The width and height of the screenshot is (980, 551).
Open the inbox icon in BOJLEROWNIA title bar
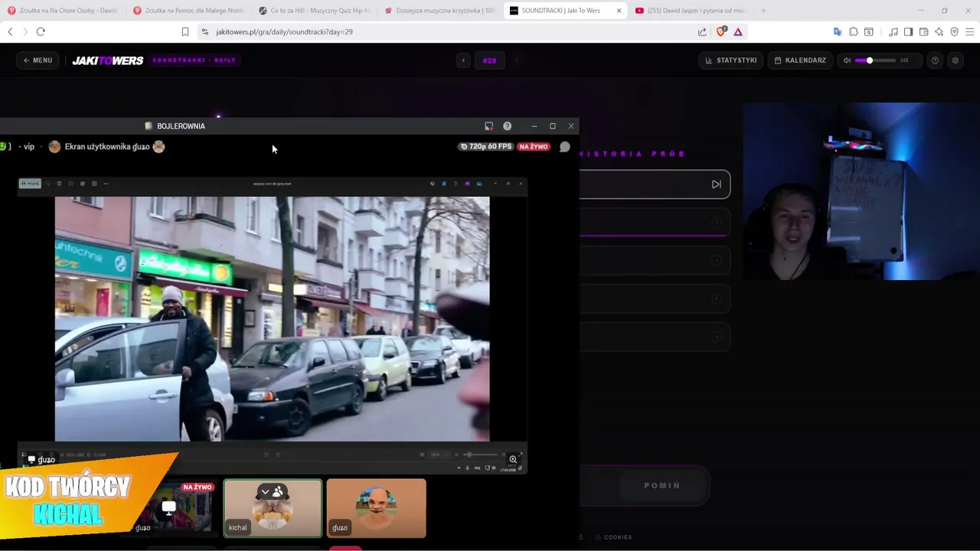click(488, 126)
